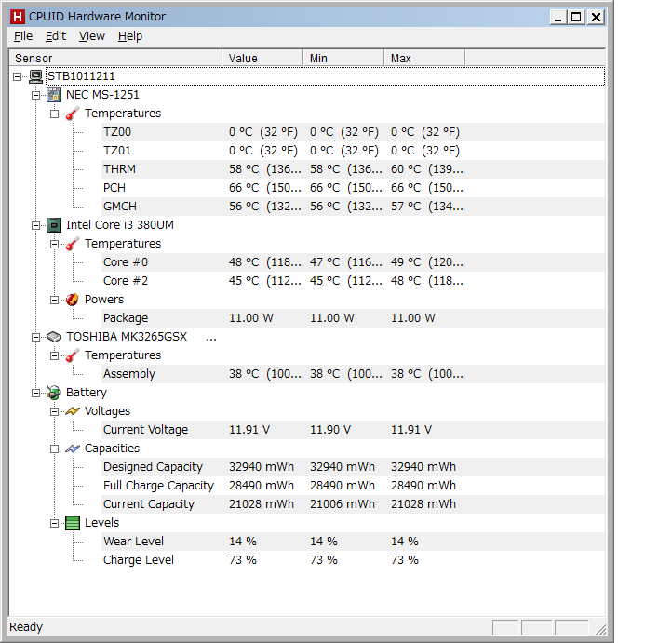
Task: Click the 21006 mWh minimum capacity value
Action: click(x=343, y=504)
